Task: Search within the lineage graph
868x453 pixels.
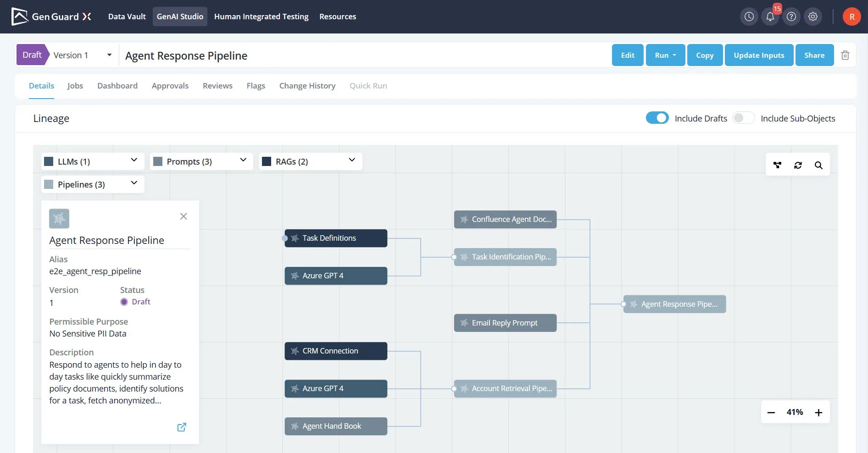Action: (818, 165)
